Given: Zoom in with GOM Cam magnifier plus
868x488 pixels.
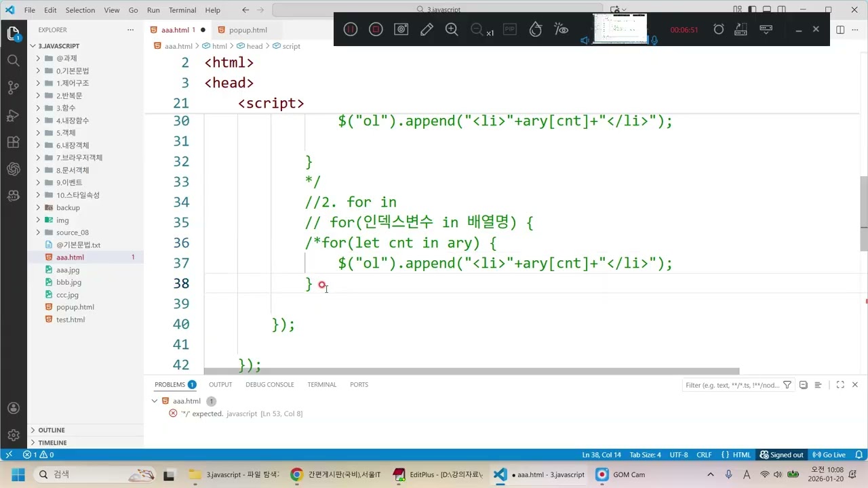Looking at the screenshot, I should pos(452,29).
